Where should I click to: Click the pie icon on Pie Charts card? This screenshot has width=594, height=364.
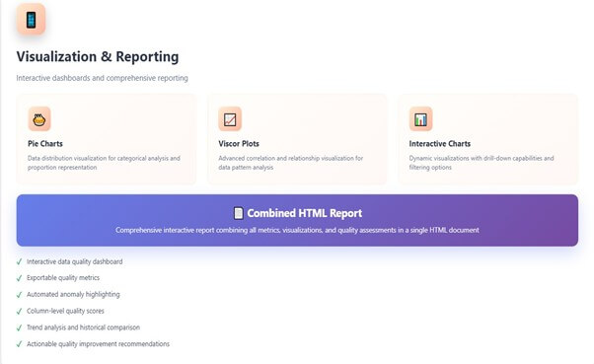coord(39,119)
